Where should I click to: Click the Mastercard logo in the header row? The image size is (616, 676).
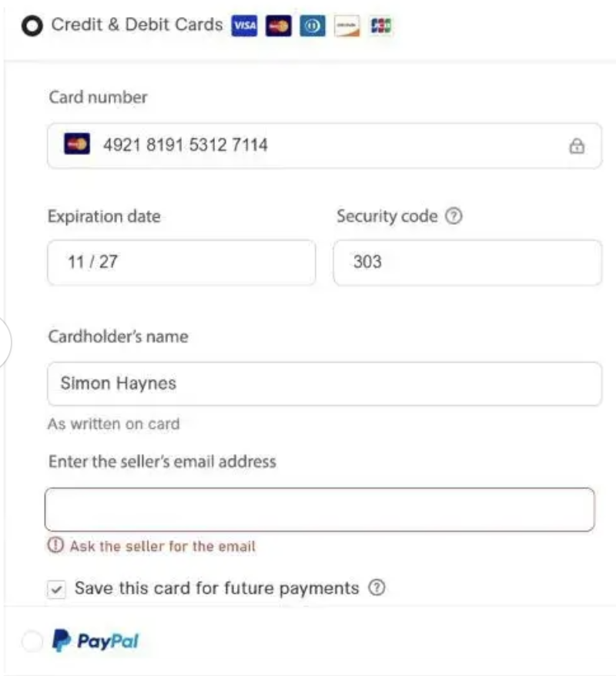coord(278,26)
